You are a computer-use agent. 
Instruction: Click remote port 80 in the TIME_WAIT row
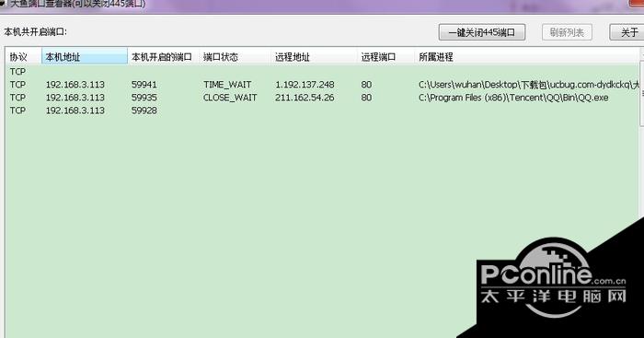[366, 85]
